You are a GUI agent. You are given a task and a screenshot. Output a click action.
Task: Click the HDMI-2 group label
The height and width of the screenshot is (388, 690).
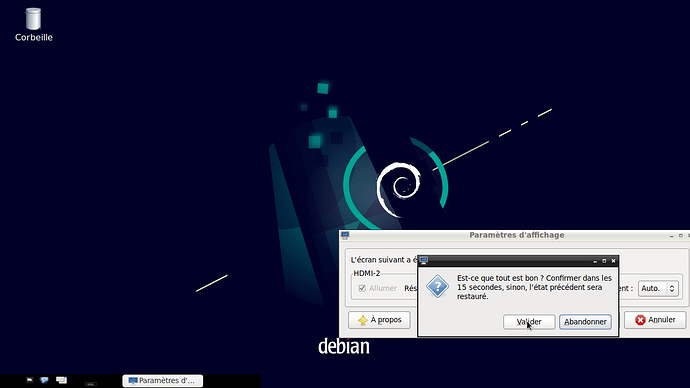367,273
